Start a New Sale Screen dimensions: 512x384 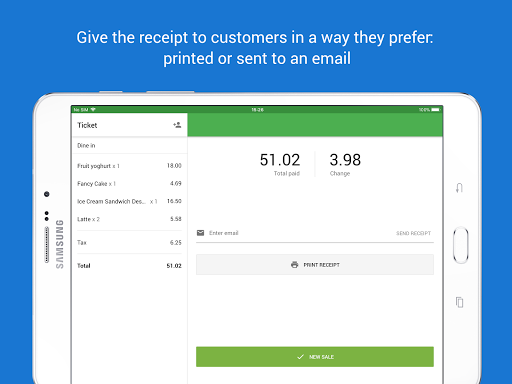(315, 357)
